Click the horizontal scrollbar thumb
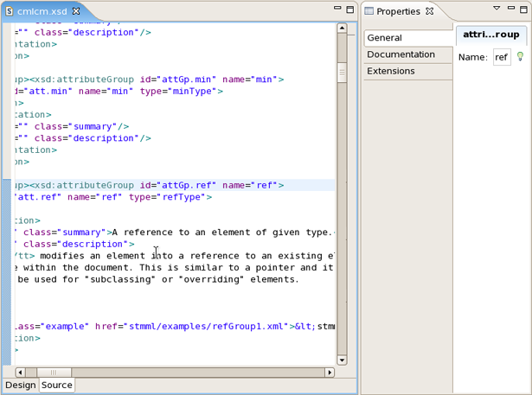The width and height of the screenshot is (532, 395). [54, 373]
